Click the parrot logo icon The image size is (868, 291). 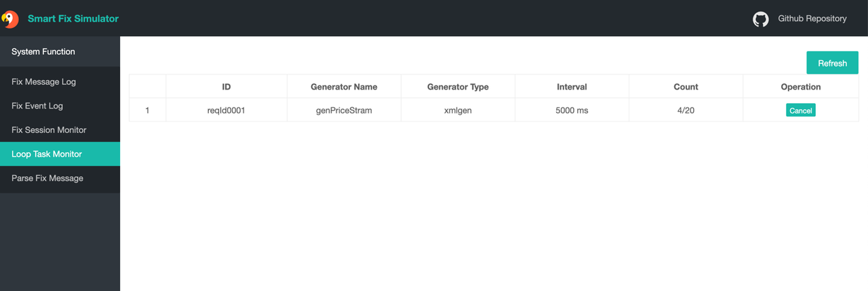[9, 18]
